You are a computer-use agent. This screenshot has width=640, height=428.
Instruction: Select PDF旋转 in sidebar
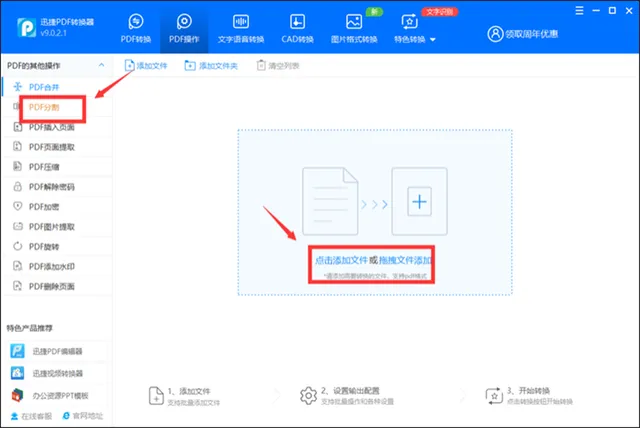coord(57,247)
